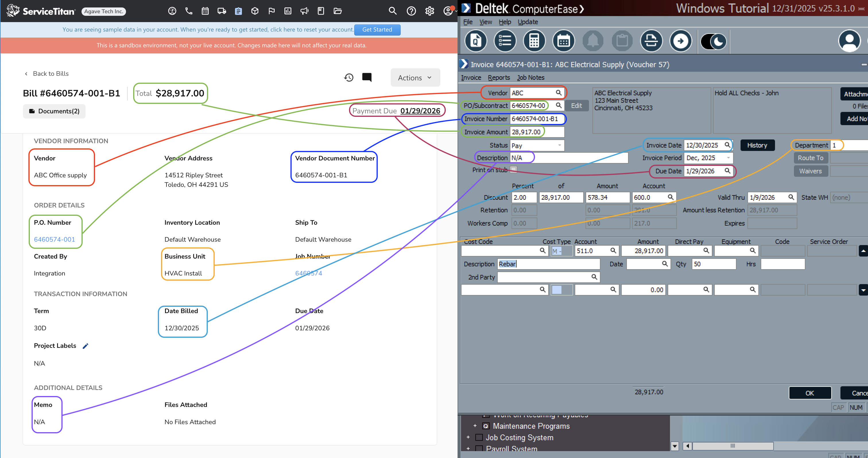Click the History button

pos(757,145)
